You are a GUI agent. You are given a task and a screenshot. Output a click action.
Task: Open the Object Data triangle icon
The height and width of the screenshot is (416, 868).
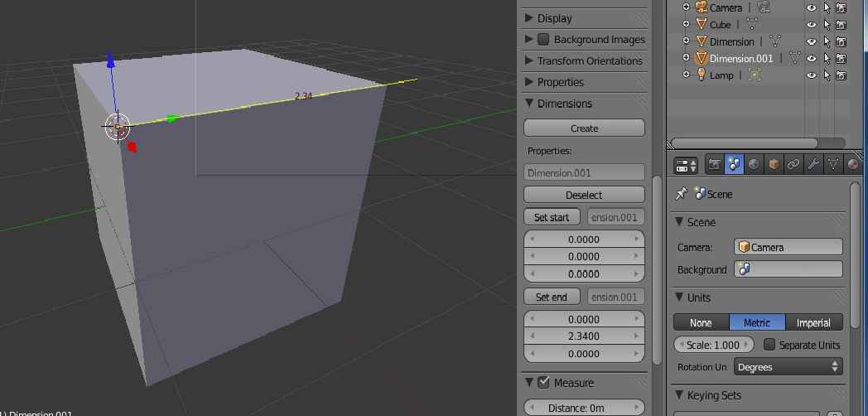(833, 164)
